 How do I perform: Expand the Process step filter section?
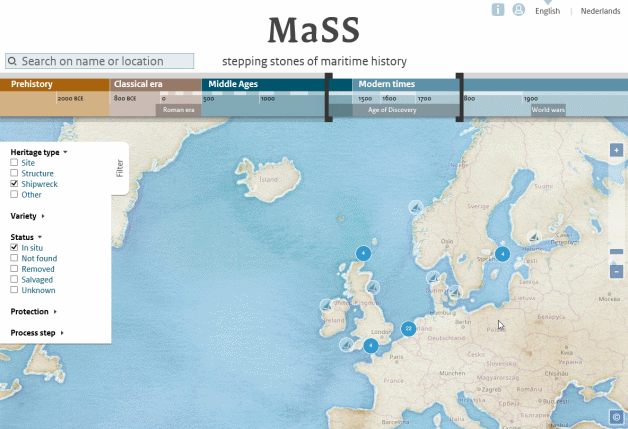37,332
